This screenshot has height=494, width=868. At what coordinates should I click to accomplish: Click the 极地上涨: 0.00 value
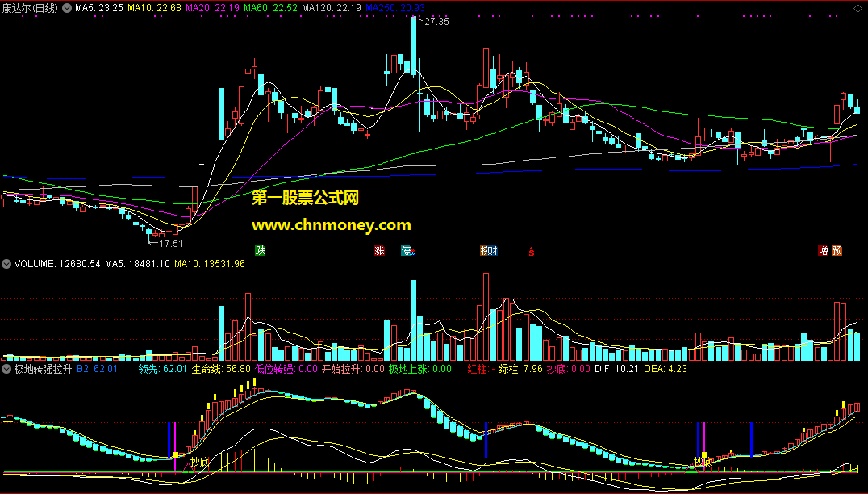point(420,369)
